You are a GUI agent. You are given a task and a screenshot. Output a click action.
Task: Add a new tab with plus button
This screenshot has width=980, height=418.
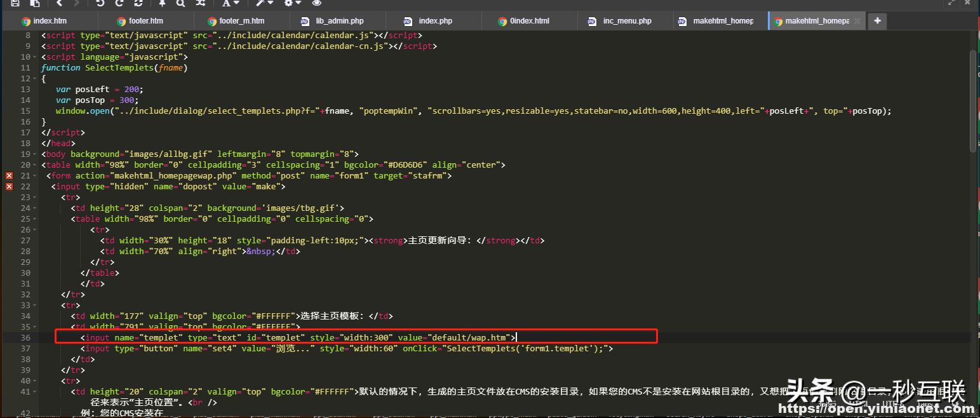point(877,21)
